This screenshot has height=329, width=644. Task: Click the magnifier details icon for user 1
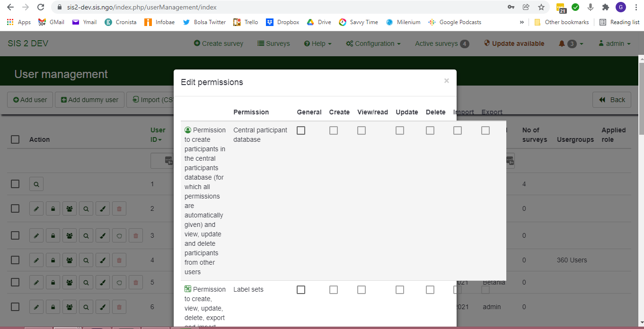coord(36,184)
